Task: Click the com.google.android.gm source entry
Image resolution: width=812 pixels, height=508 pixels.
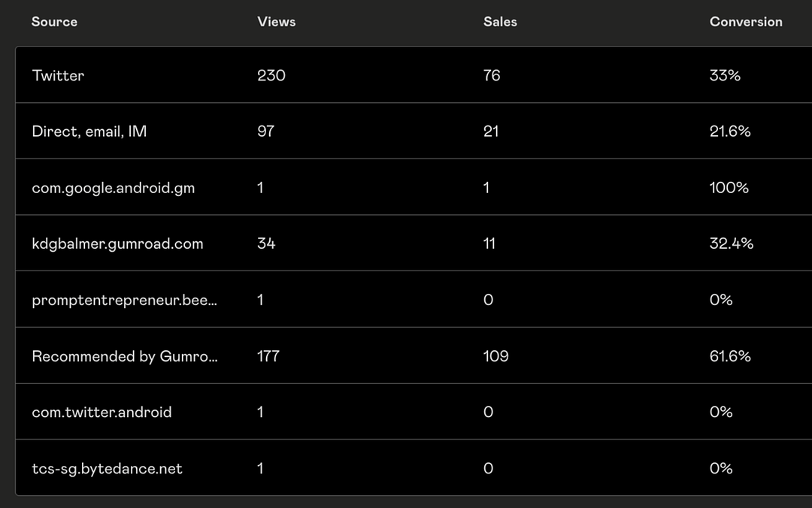Action: pyautogui.click(x=113, y=188)
